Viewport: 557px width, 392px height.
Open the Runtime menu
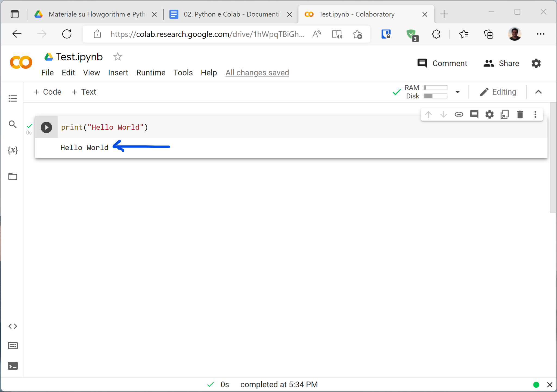(x=151, y=73)
